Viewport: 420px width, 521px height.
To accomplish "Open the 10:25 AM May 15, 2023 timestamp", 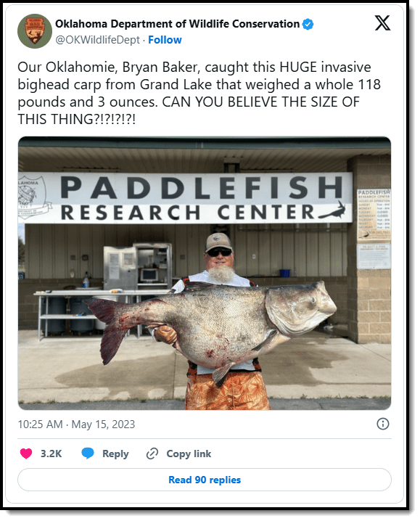I will [76, 424].
